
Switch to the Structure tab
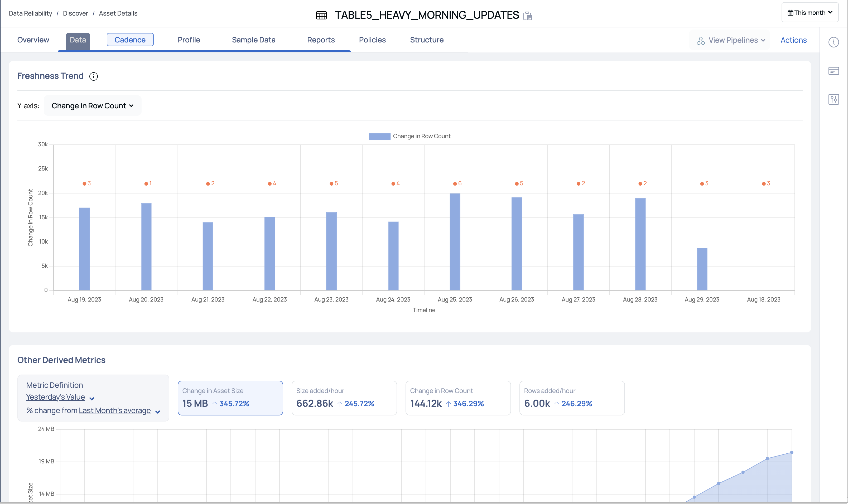coord(427,40)
